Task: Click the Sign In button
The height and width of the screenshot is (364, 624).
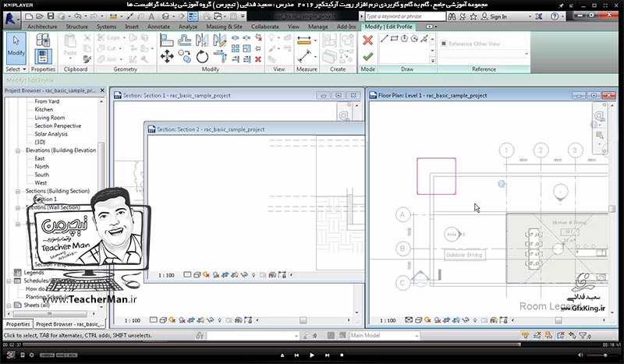Action: [x=495, y=16]
